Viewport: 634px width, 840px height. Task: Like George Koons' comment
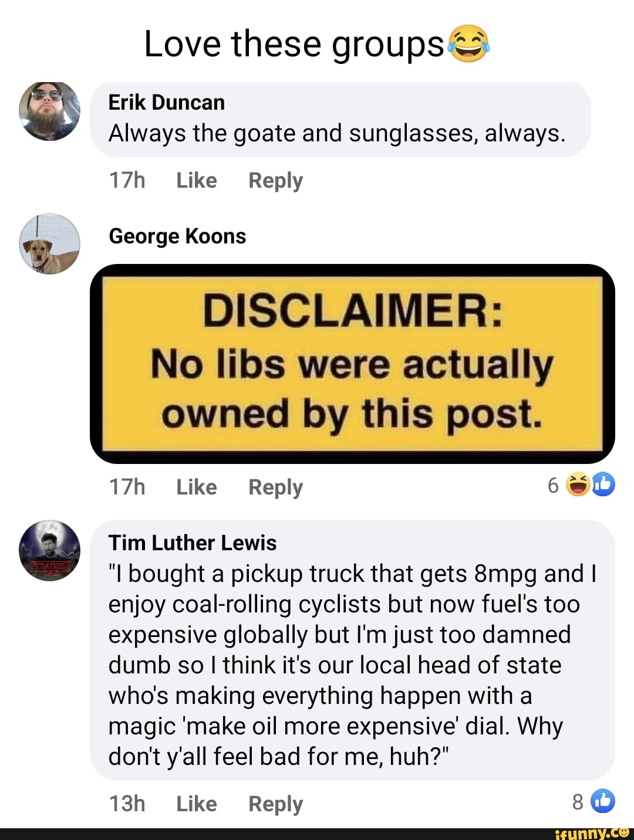click(x=197, y=487)
